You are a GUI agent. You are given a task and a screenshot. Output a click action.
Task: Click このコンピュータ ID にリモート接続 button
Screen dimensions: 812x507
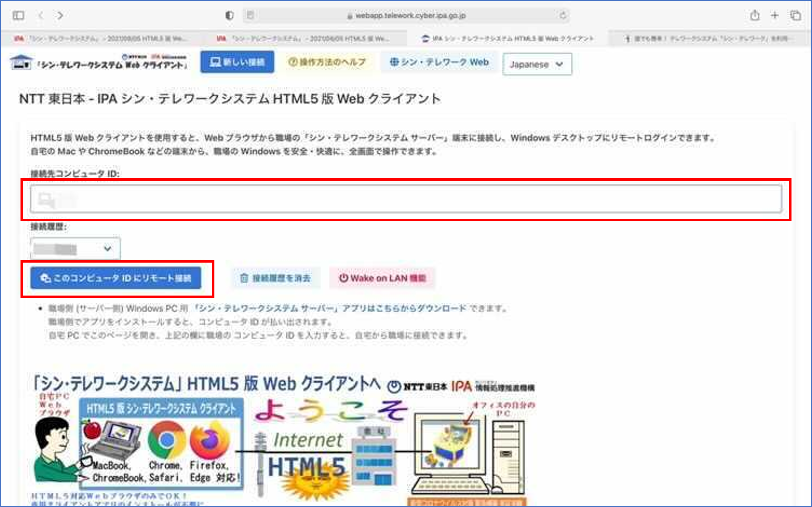(116, 278)
